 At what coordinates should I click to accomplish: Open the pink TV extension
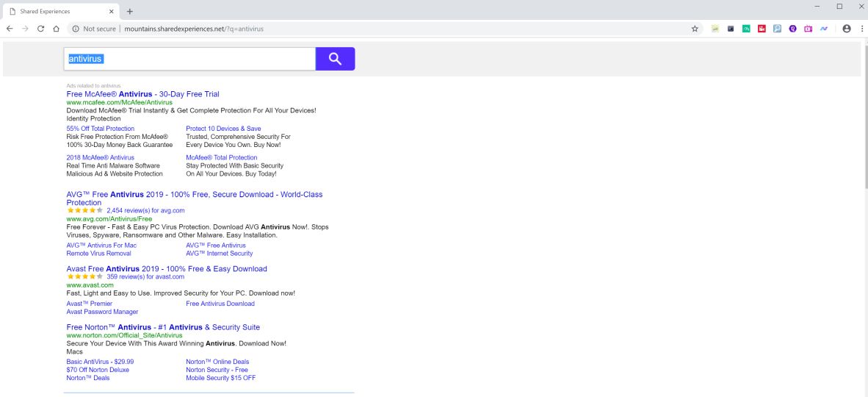click(809, 29)
